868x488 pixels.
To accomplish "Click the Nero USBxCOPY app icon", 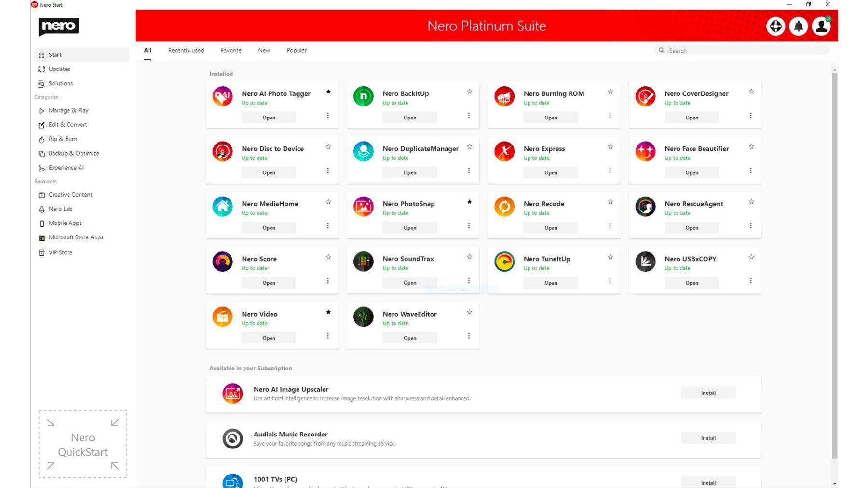I will 645,262.
